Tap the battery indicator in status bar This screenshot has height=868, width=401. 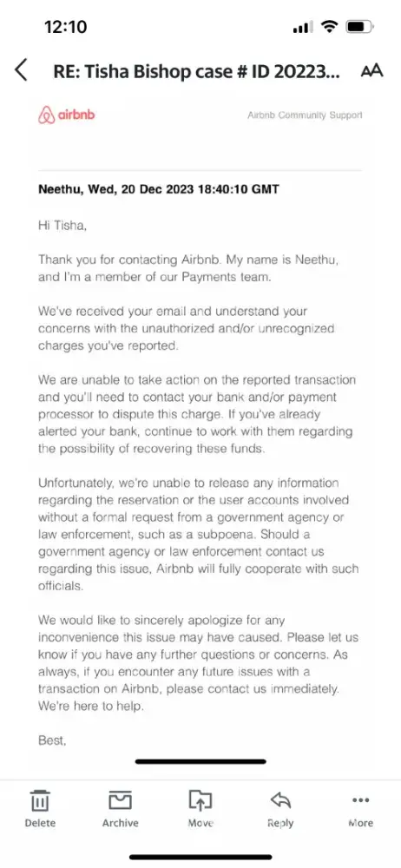coord(359,27)
